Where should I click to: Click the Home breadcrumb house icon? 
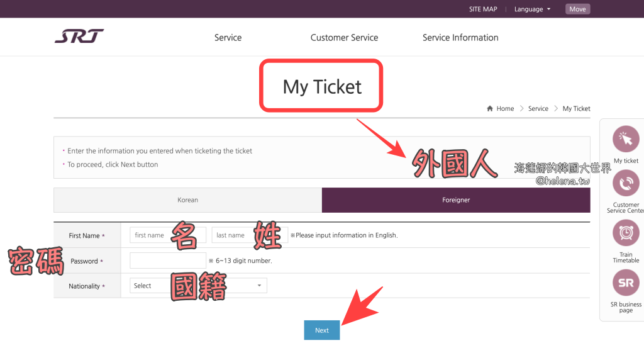click(x=490, y=109)
